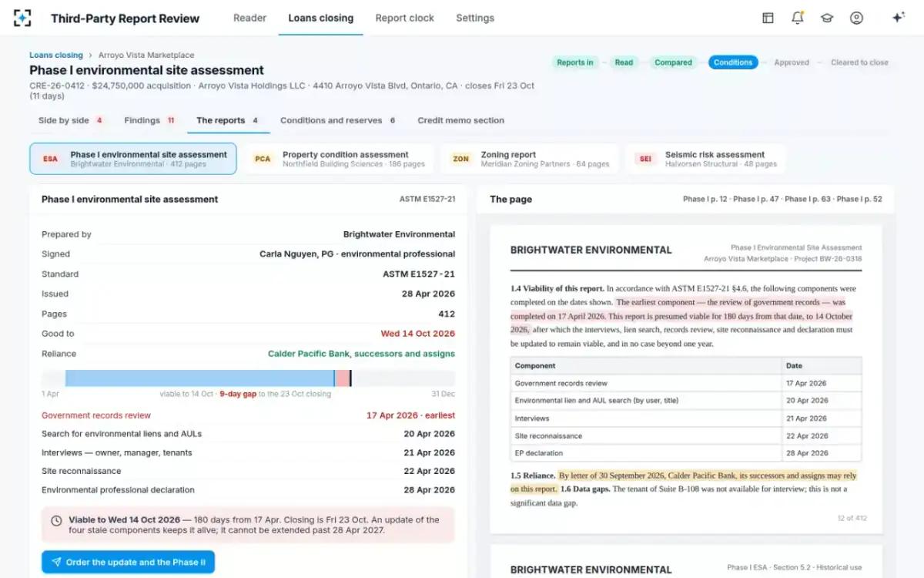Viewport: 924px width, 578px height.
Task: Click the Approved stage step
Action: [792, 62]
